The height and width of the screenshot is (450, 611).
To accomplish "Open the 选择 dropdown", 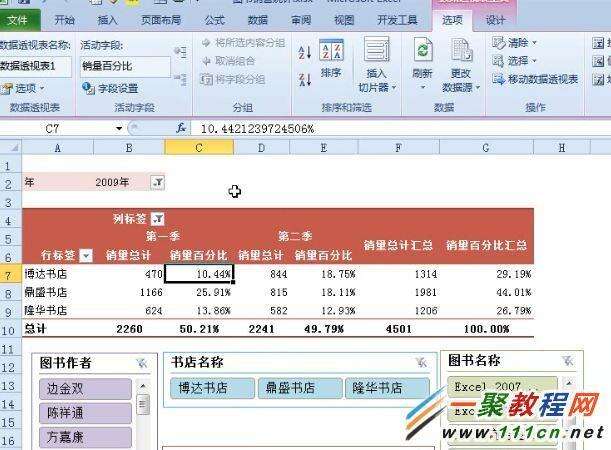I will (515, 61).
